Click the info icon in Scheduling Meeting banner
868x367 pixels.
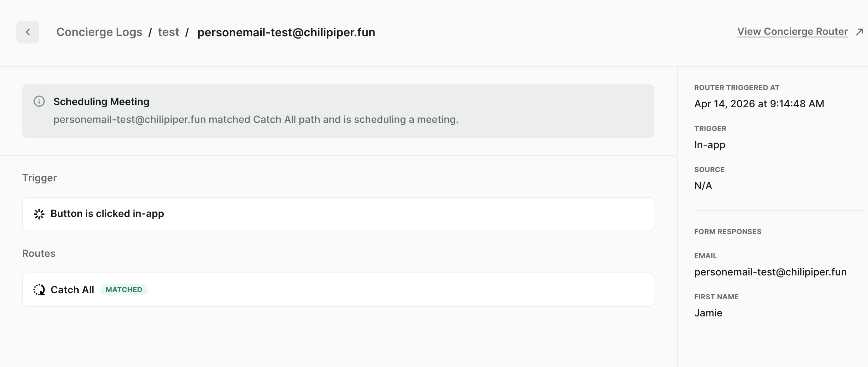39,102
